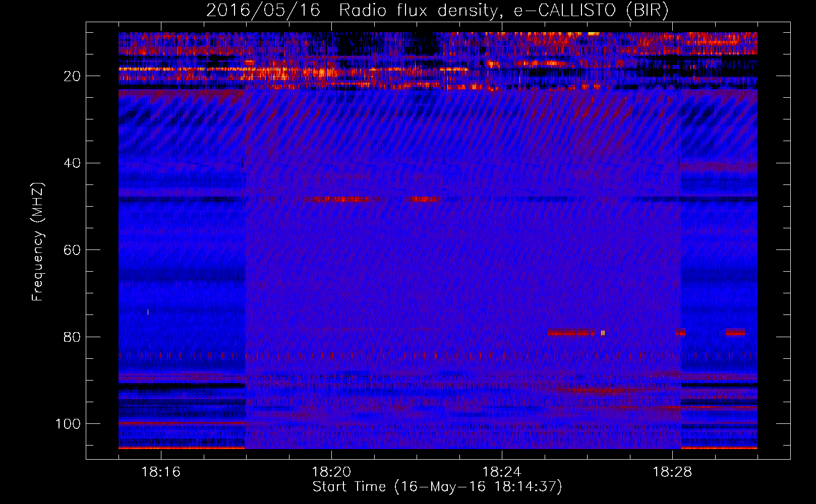The image size is (816, 504).
Task: Click the "80" frequency tick label
Action: 72,337
